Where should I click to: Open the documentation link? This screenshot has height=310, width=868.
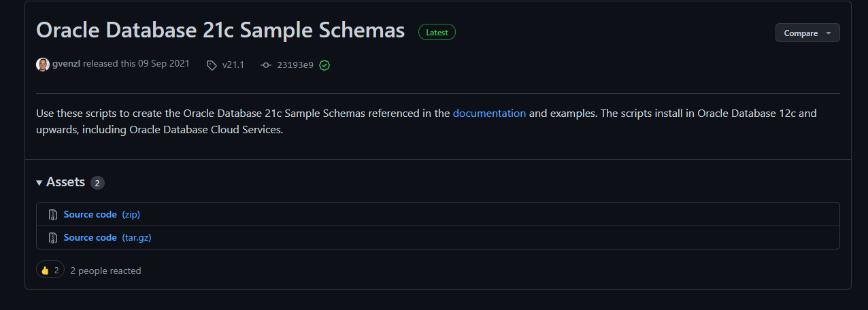489,113
